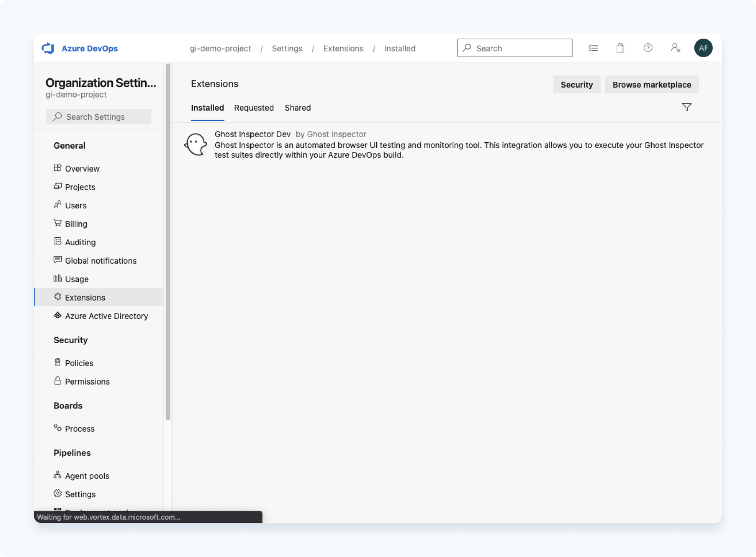The height and width of the screenshot is (557, 756).
Task: Switch to the Shared tab
Action: [x=297, y=108]
